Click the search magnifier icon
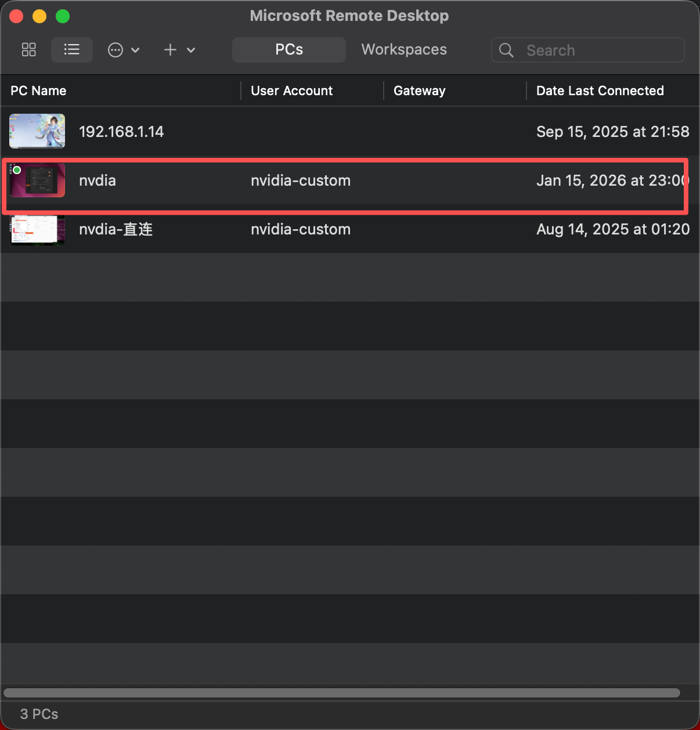 (x=507, y=50)
